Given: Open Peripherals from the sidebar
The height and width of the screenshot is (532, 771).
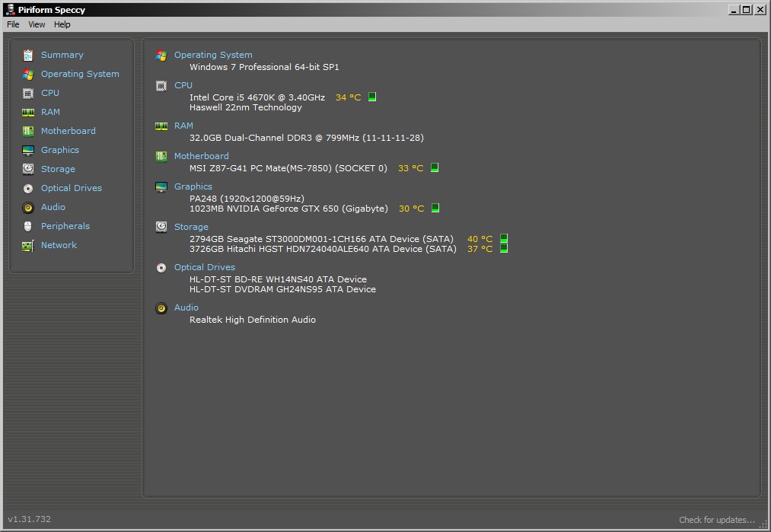Looking at the screenshot, I should pos(65,226).
